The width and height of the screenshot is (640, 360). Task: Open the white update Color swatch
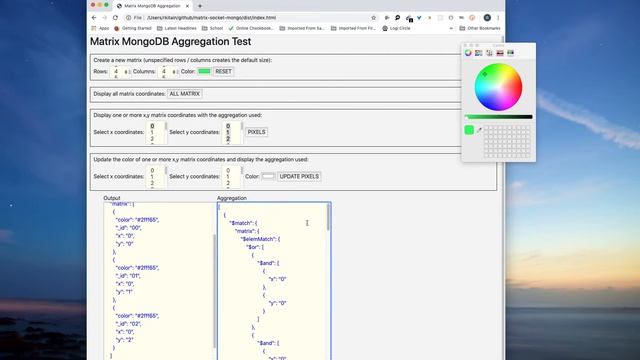pos(268,176)
